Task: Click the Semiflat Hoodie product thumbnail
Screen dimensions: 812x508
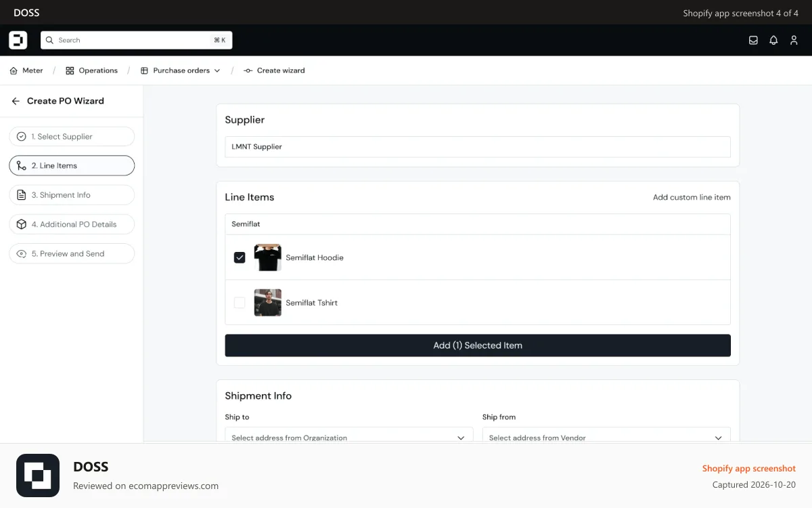Action: pyautogui.click(x=268, y=257)
